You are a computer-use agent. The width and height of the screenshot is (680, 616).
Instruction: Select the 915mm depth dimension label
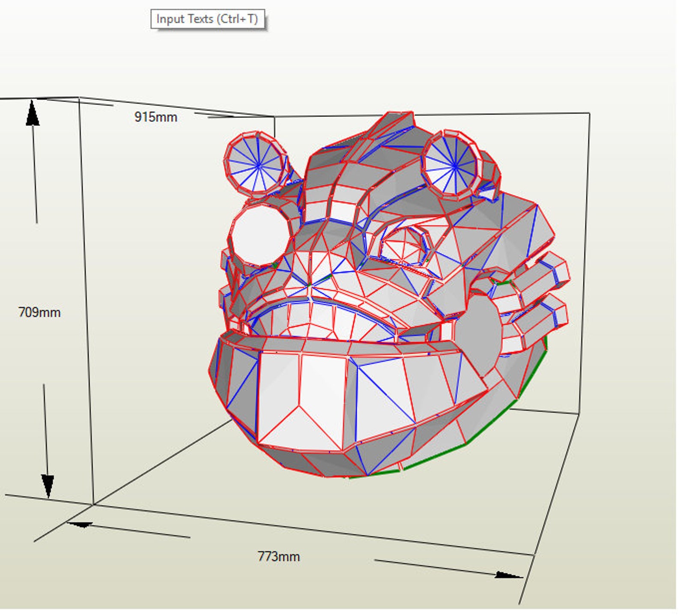155,117
